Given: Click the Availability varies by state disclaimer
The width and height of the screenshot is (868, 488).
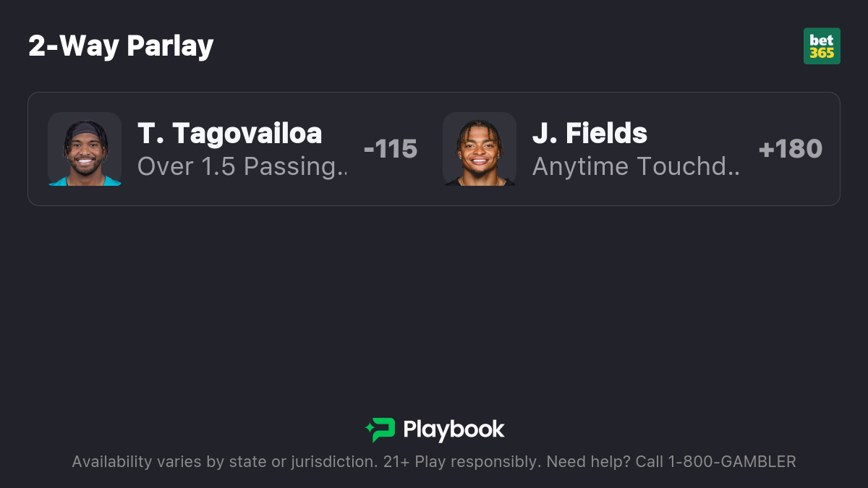Looking at the screenshot, I should pos(224,461).
